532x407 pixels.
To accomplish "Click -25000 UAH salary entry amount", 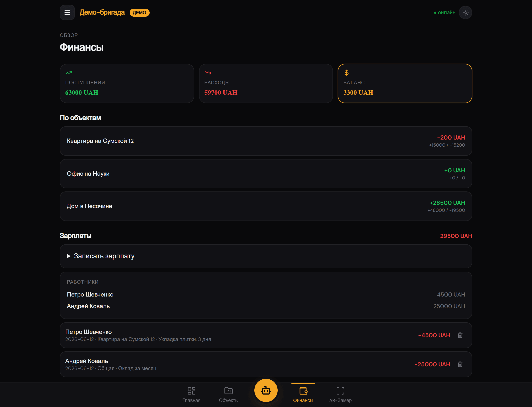I will pyautogui.click(x=432, y=364).
